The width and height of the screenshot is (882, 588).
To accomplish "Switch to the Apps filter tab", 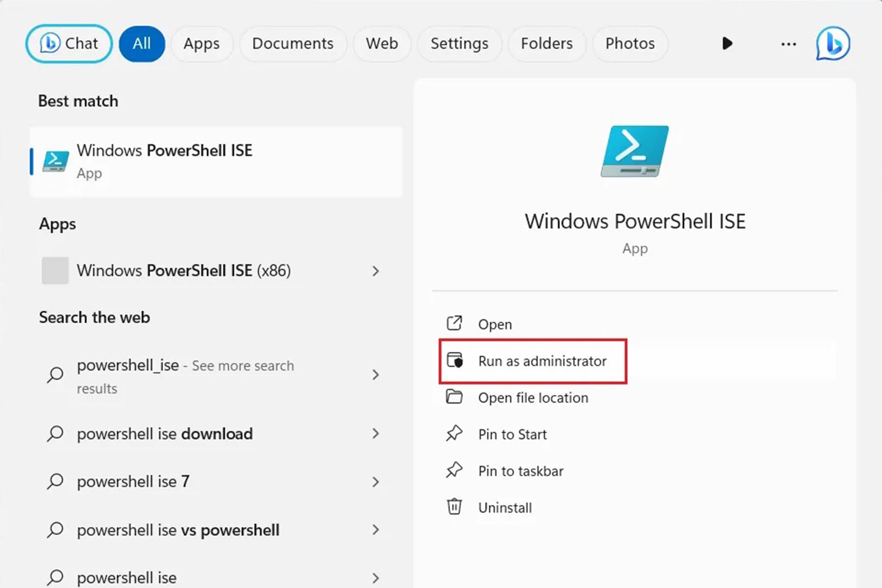I will coord(202,44).
